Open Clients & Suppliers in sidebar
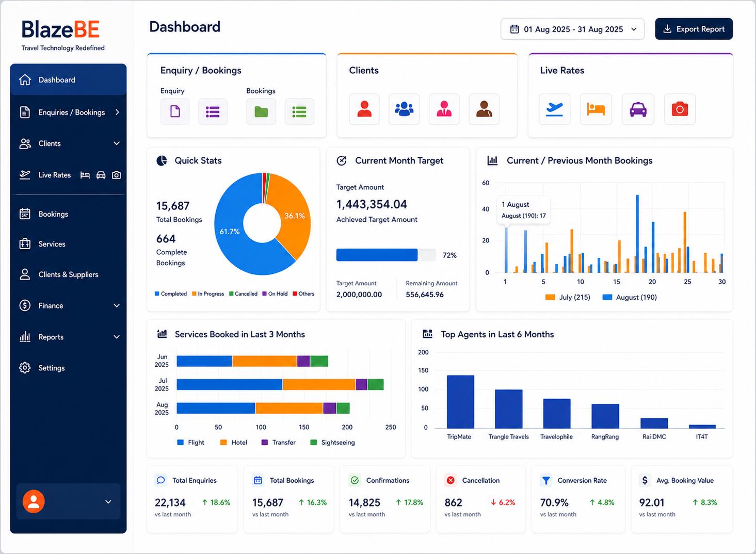 click(68, 274)
